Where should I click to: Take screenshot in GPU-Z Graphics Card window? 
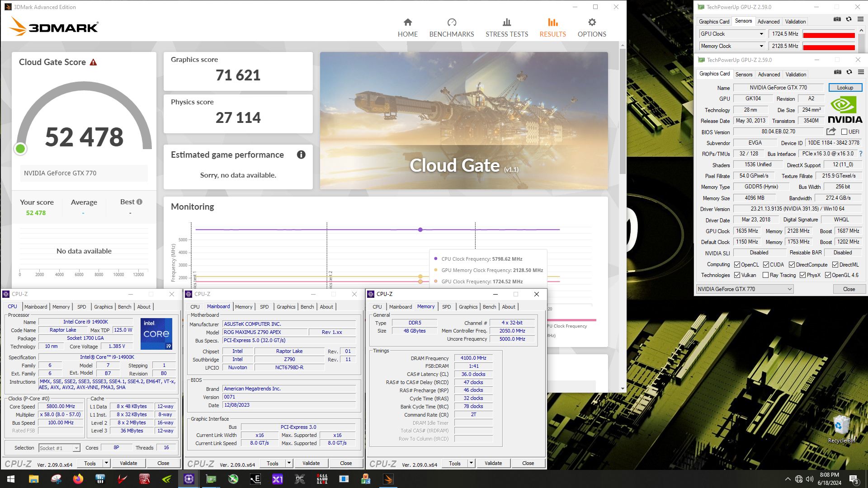(838, 72)
